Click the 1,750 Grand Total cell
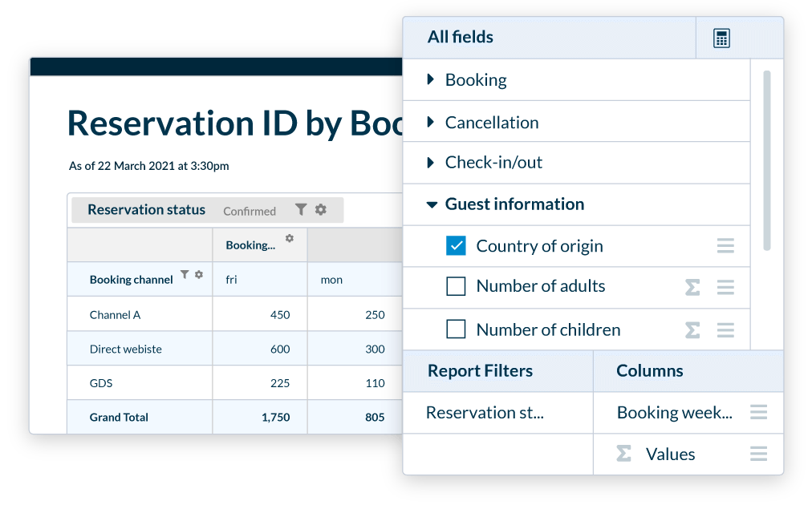The height and width of the screenshot is (505, 812). point(275,418)
